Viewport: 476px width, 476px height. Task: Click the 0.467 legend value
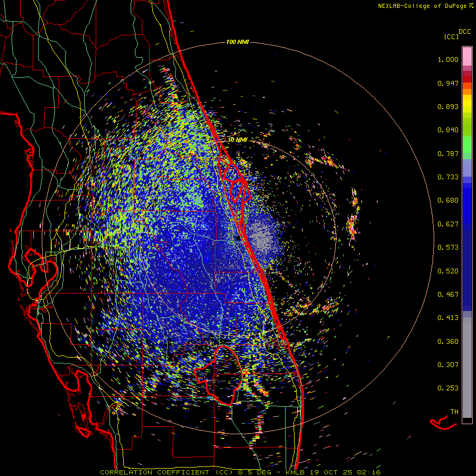pos(448,295)
